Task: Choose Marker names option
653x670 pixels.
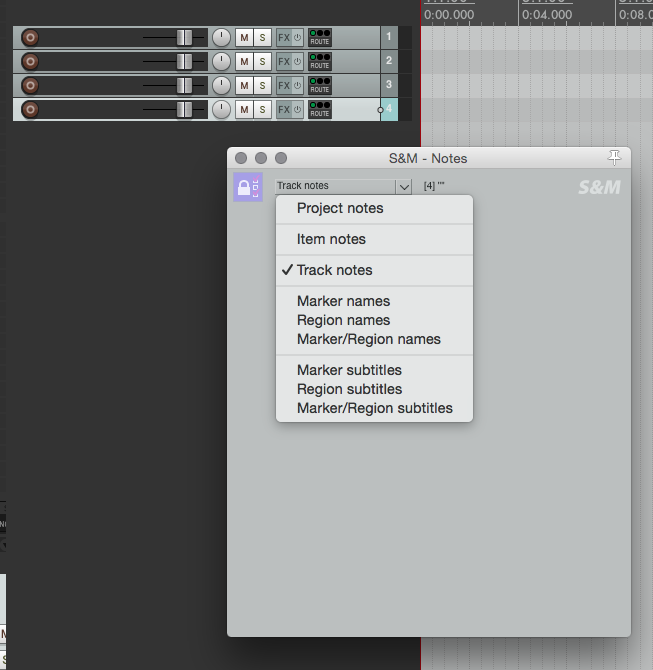Action: [374, 301]
